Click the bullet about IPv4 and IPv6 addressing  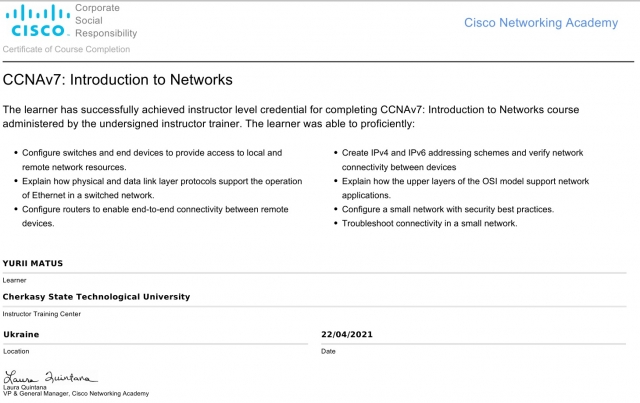pyautogui.click(x=462, y=159)
